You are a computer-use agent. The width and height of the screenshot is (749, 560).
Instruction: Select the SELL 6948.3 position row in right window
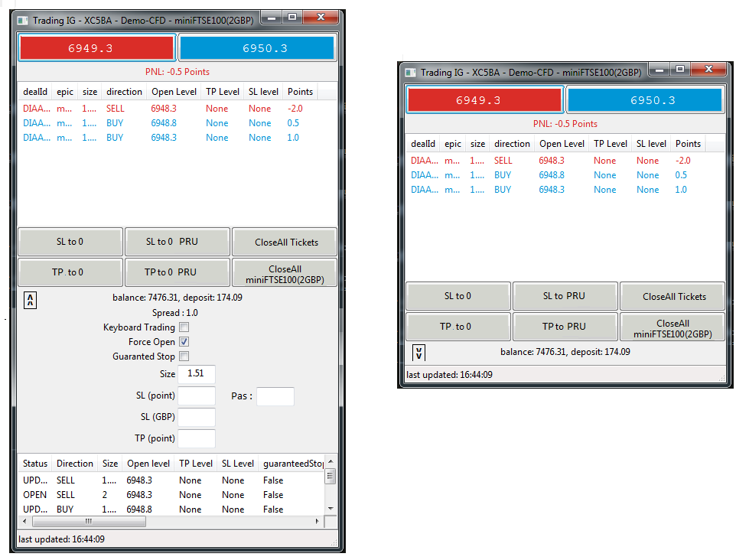click(565, 161)
